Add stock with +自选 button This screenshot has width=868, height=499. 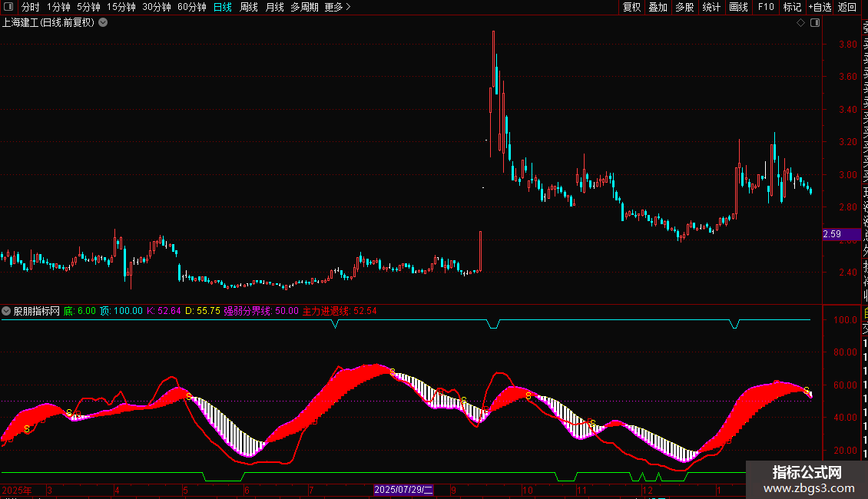(x=820, y=7)
